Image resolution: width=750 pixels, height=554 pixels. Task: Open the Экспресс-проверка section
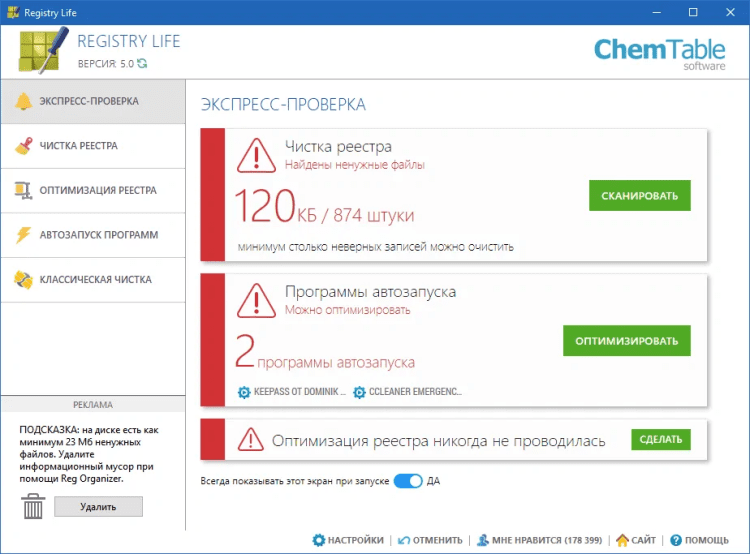point(93,101)
